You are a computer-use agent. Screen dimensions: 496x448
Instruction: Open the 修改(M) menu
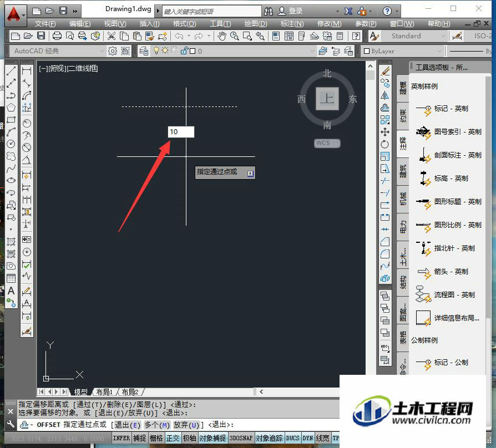pos(330,24)
